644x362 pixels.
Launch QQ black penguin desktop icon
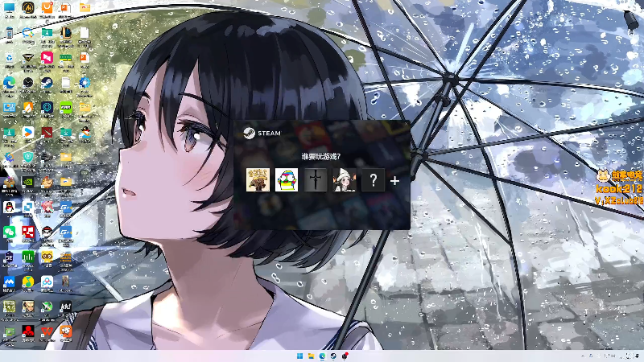pyautogui.click(x=9, y=207)
